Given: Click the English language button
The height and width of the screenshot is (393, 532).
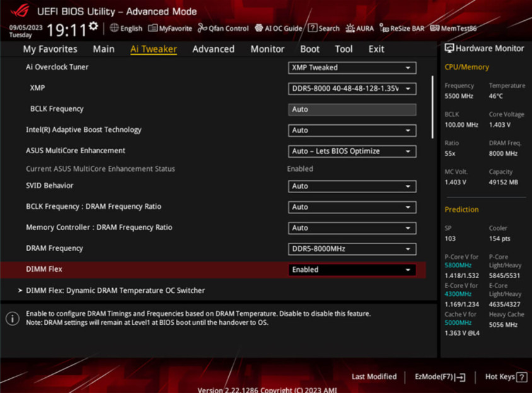Looking at the screenshot, I should coord(126,28).
